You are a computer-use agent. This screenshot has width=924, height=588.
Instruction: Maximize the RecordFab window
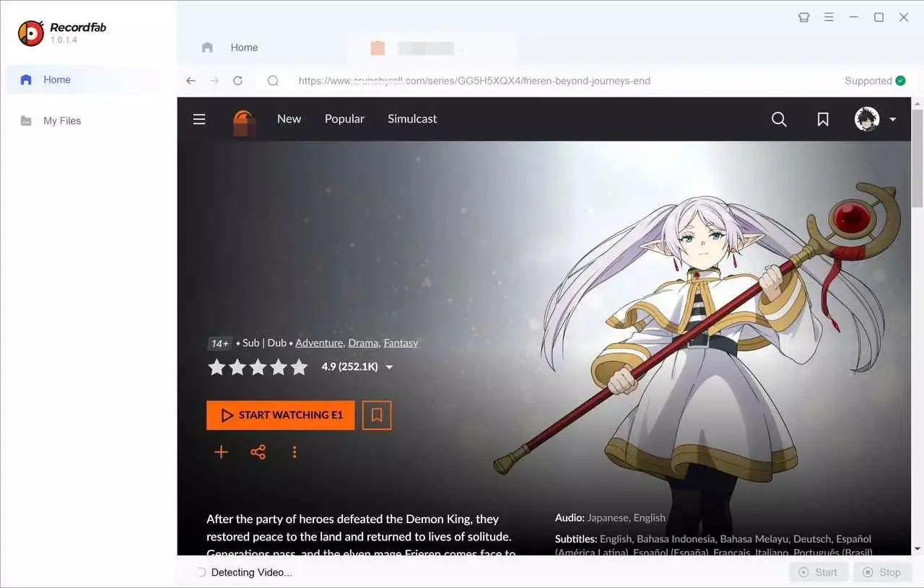click(879, 17)
